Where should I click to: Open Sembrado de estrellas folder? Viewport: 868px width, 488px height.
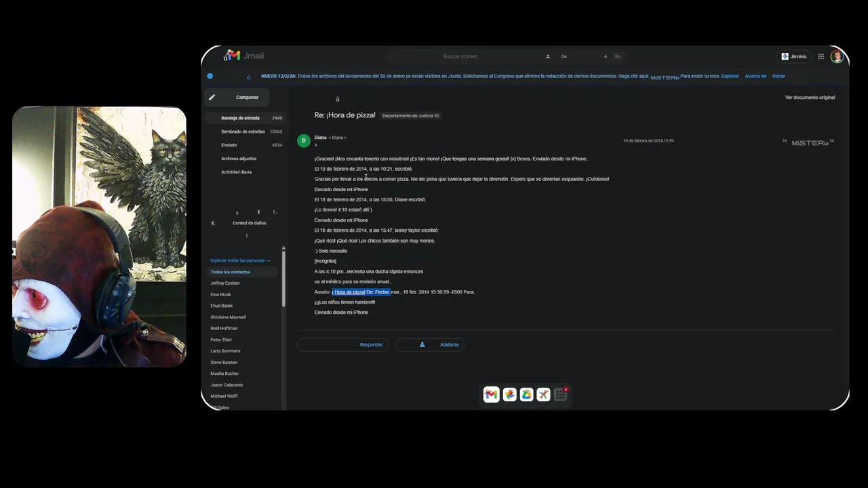244,131
